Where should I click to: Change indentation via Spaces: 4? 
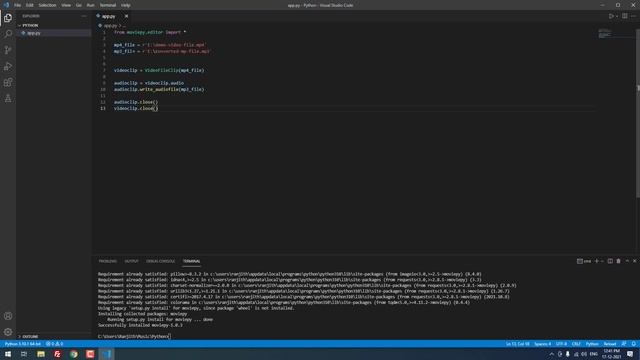tap(542, 344)
